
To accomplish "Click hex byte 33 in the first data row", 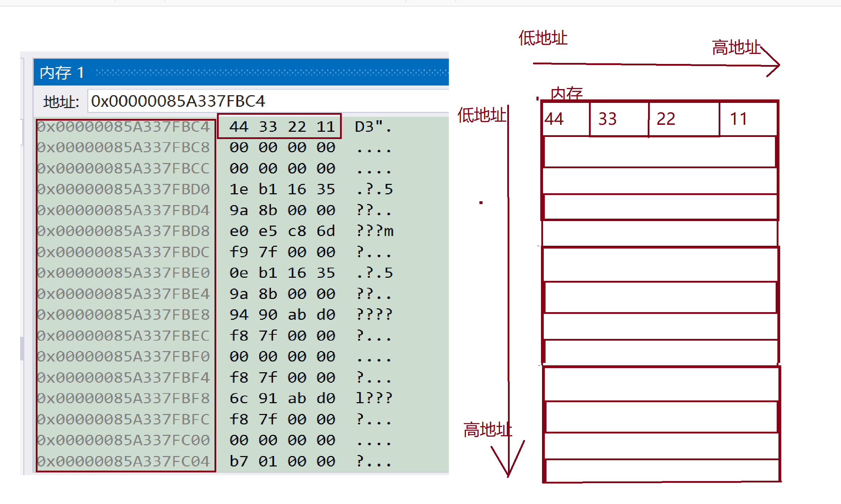I will pos(268,127).
